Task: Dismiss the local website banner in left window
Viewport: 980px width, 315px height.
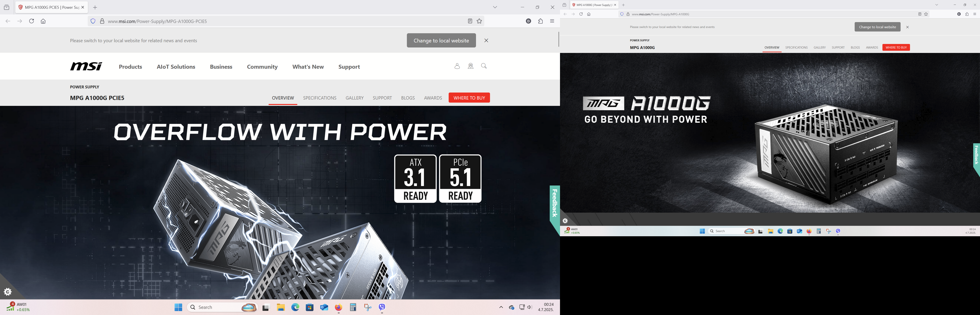Action: [x=486, y=40]
